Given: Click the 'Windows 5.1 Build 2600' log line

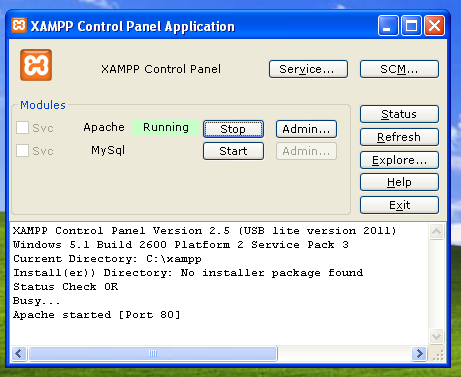Looking at the screenshot, I should pos(181,245).
